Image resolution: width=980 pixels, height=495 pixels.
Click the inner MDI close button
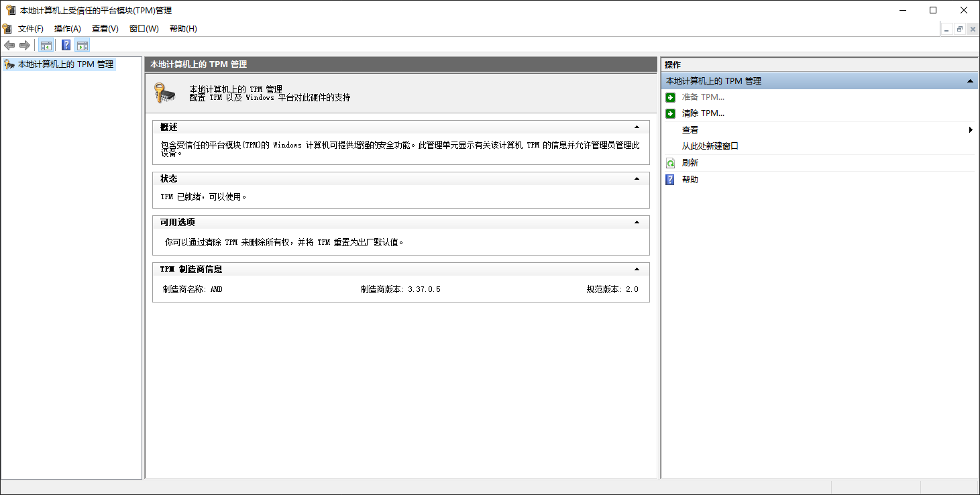(973, 29)
